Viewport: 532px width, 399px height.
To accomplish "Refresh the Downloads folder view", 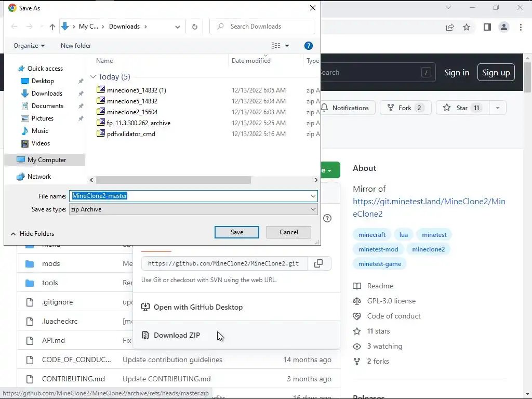I will click(194, 26).
